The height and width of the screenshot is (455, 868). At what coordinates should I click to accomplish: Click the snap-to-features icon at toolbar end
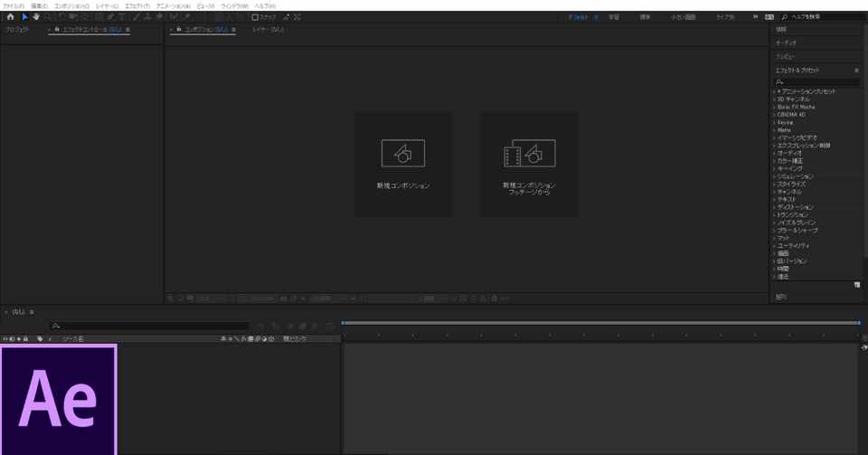click(297, 17)
